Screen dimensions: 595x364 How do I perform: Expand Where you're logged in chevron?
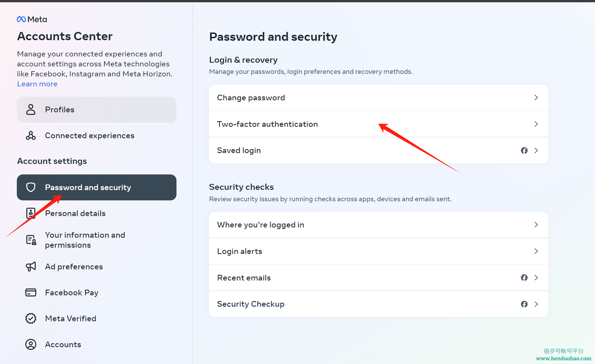pyautogui.click(x=536, y=225)
